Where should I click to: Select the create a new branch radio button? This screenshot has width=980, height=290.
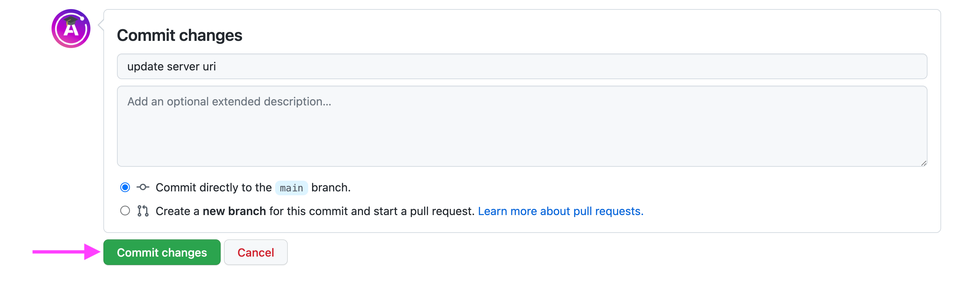(125, 211)
